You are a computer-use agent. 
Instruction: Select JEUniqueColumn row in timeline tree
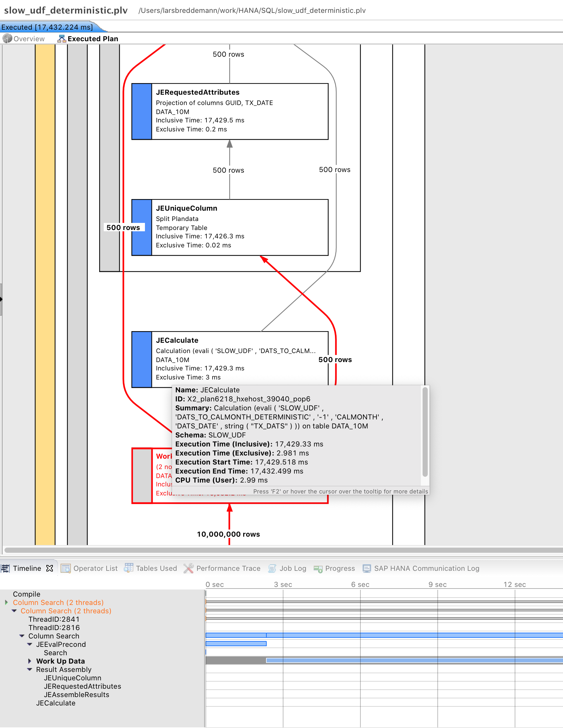(x=72, y=678)
